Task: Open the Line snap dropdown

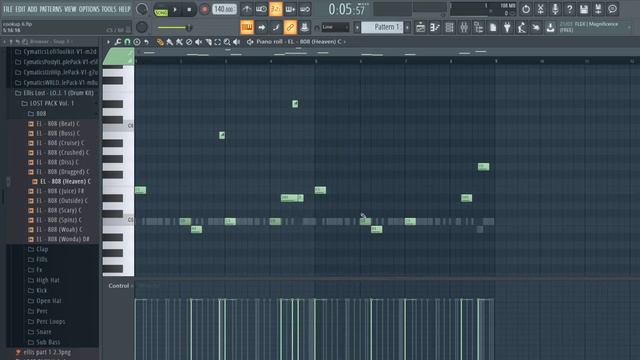Action: pos(335,27)
